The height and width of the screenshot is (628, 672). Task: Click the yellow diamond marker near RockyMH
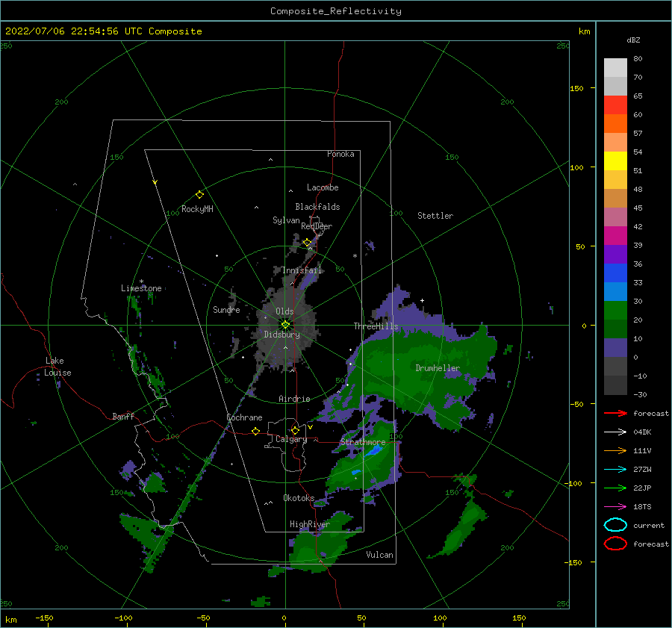click(x=199, y=195)
